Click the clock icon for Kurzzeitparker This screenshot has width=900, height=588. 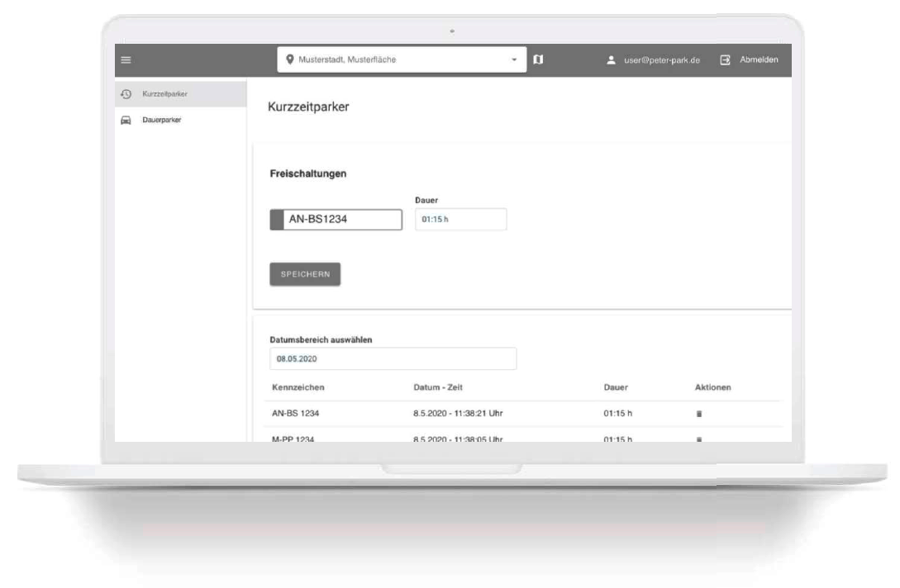point(126,93)
